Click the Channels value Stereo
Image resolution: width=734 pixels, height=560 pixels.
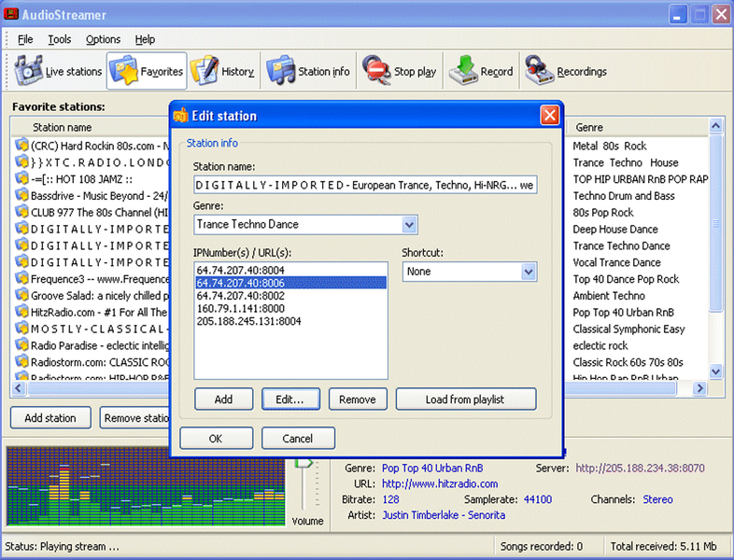click(x=657, y=499)
